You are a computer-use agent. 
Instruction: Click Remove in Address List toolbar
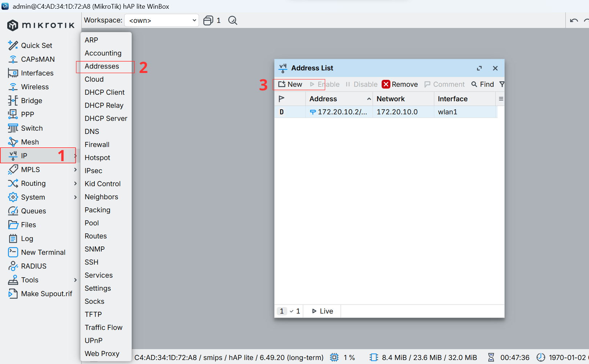click(400, 84)
